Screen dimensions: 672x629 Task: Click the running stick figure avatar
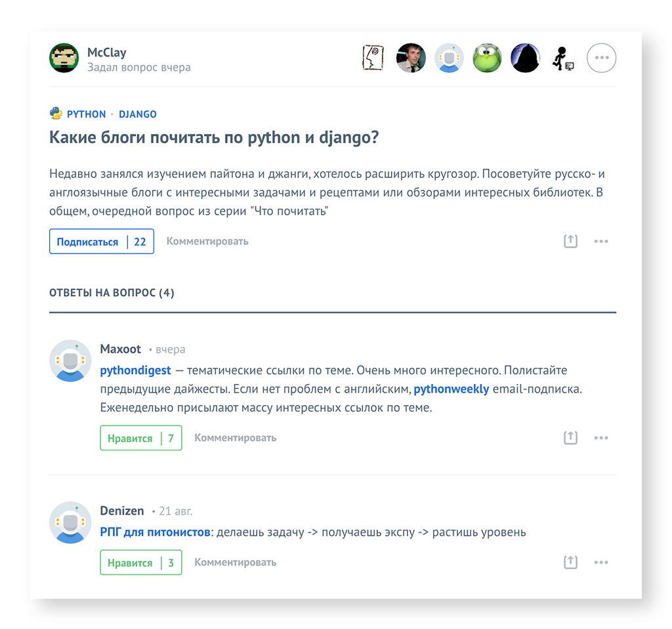tap(563, 58)
